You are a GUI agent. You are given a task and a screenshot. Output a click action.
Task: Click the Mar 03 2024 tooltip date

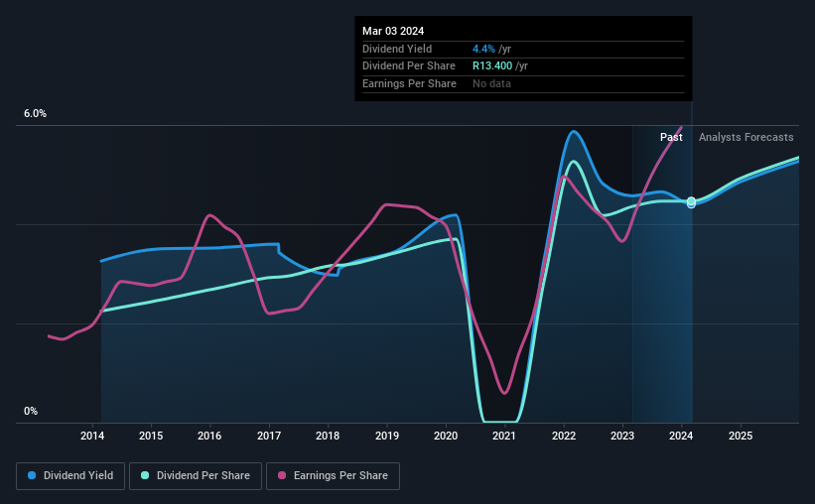[x=393, y=31]
